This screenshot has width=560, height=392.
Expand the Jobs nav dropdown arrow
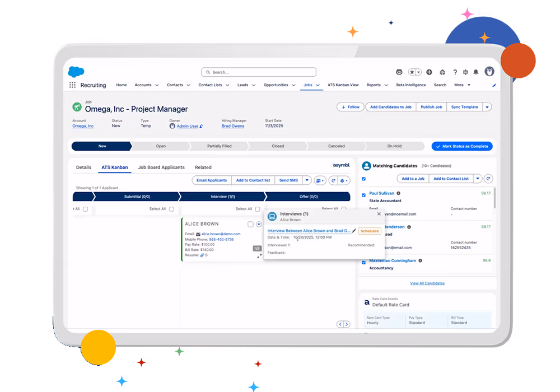point(318,85)
